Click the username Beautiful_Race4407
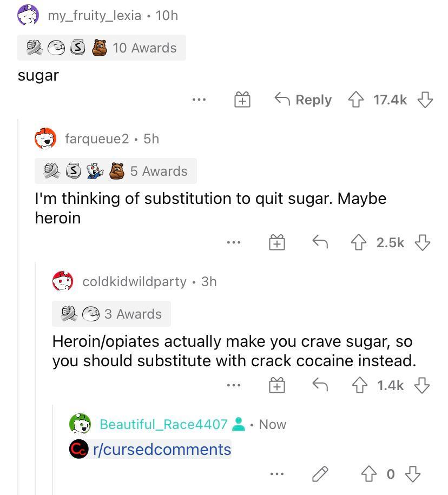Screen dimensions: 448x495 click(x=162, y=424)
